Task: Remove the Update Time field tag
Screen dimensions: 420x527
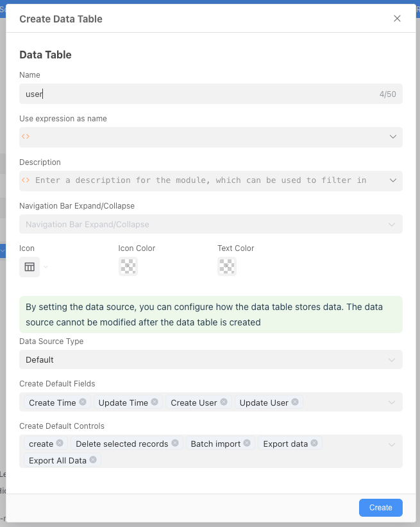Action: click(x=155, y=402)
